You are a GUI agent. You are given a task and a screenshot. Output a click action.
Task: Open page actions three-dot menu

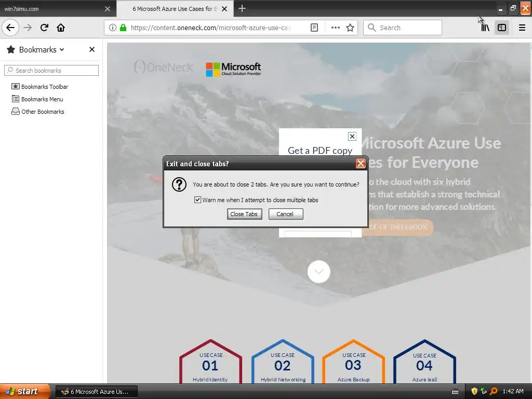335,28
